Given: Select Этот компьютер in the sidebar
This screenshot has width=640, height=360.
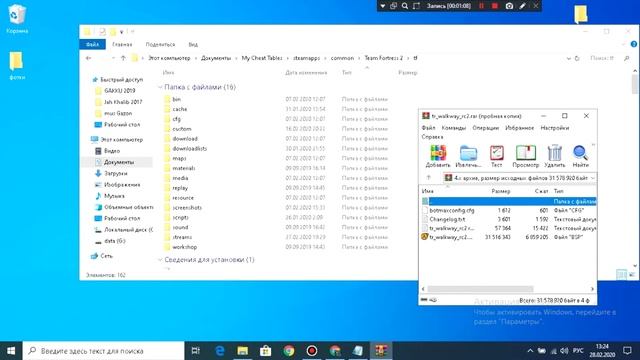Looking at the screenshot, I should coord(122,140).
